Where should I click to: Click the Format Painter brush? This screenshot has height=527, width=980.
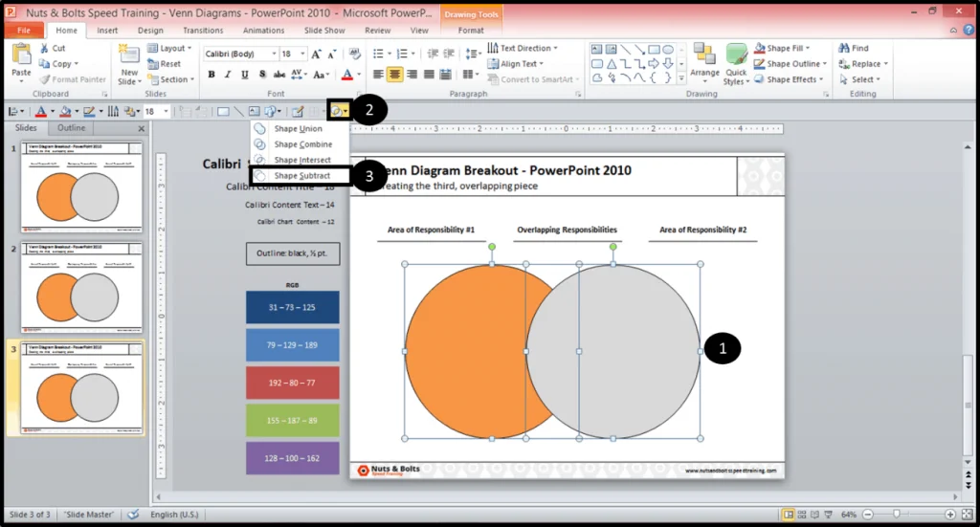[44, 79]
